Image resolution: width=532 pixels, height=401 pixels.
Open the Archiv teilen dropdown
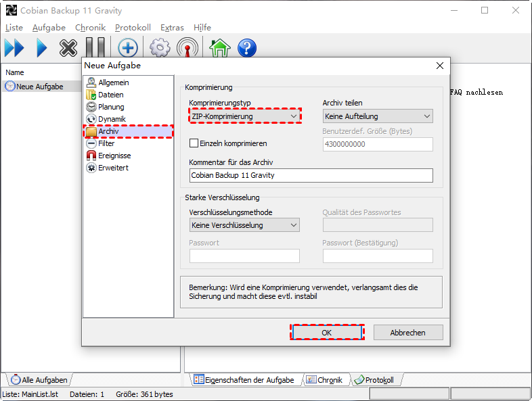coord(378,116)
